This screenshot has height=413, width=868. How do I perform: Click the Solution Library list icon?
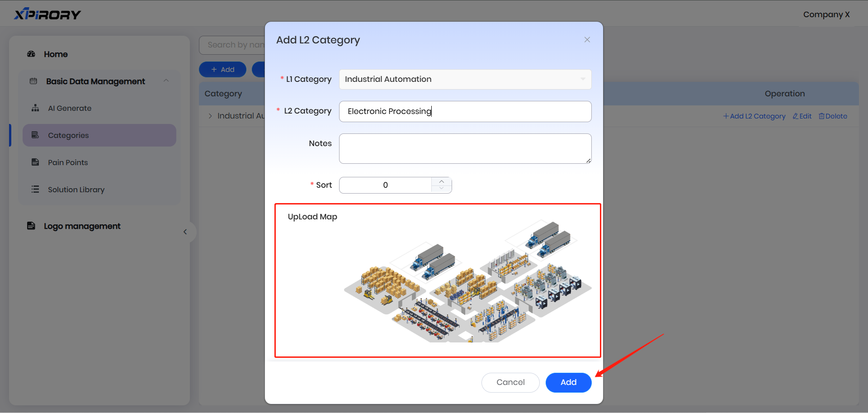pos(35,190)
